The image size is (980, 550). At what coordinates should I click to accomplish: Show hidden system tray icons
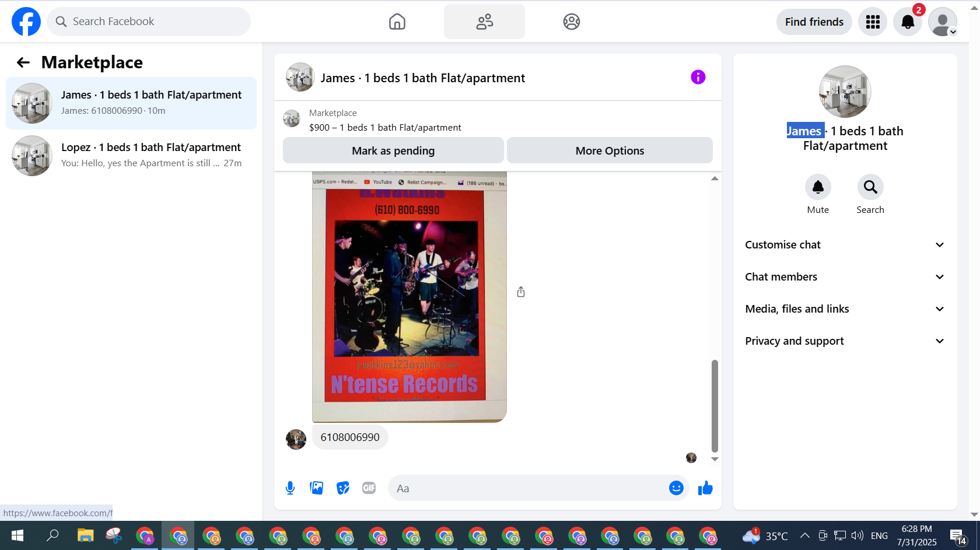point(805,535)
